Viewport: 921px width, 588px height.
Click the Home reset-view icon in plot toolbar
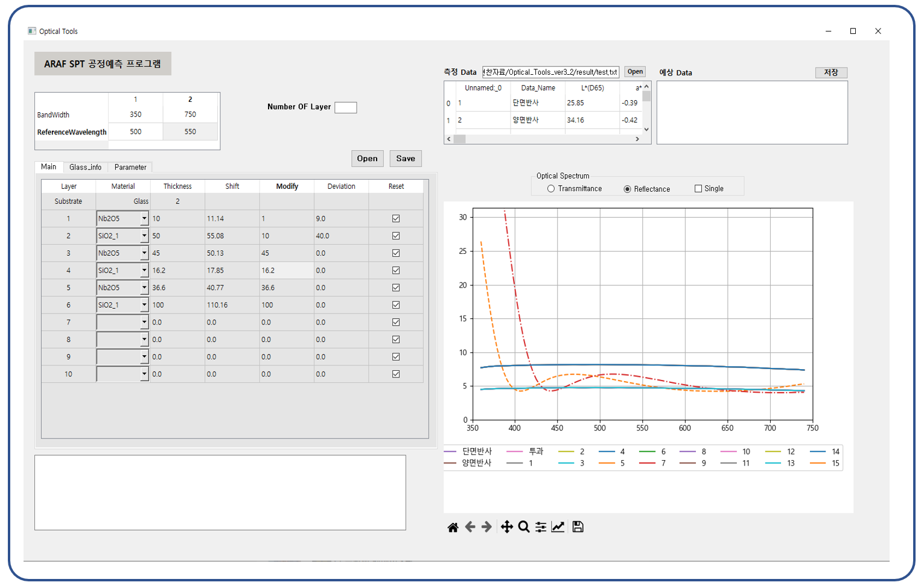[453, 527]
